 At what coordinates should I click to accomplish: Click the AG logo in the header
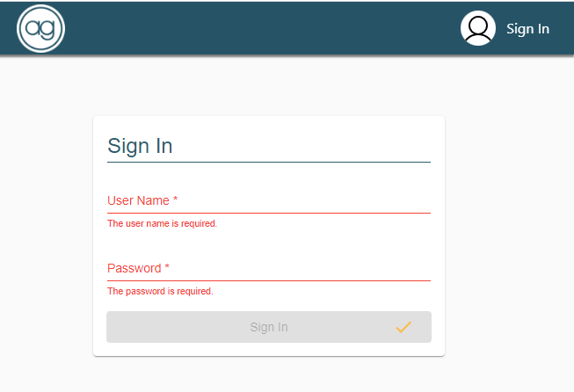[40, 29]
